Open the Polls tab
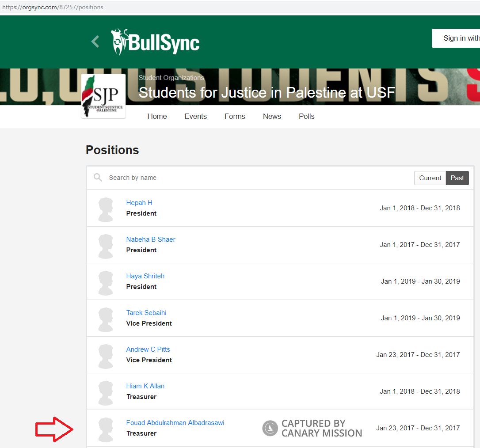The width and height of the screenshot is (480, 448). [306, 117]
